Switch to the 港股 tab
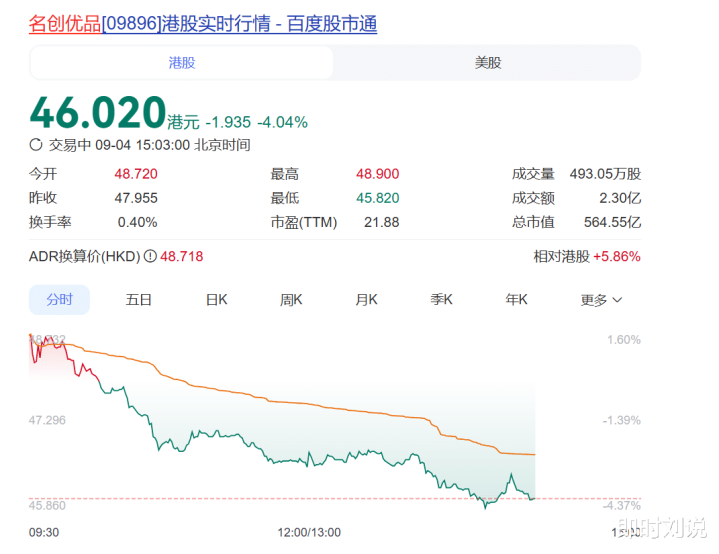The width and height of the screenshot is (719, 554). 182,62
